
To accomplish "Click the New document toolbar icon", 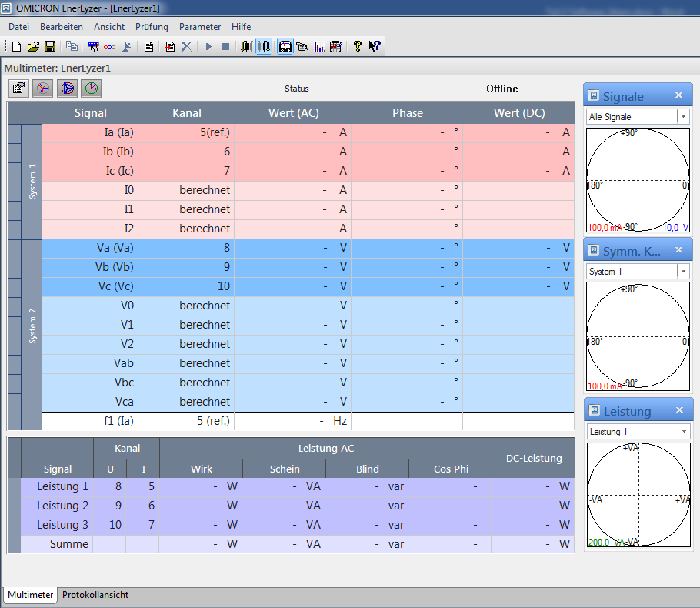I will click(16, 46).
